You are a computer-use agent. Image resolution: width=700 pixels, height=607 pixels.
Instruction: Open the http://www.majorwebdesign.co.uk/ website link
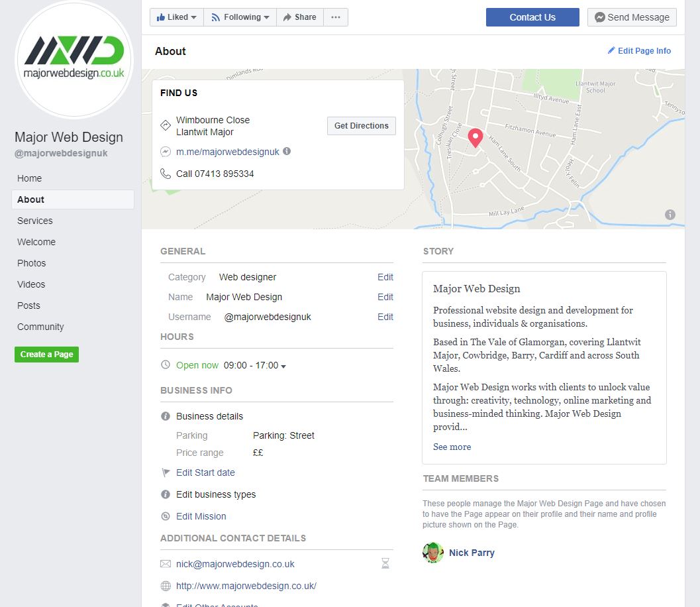246,586
